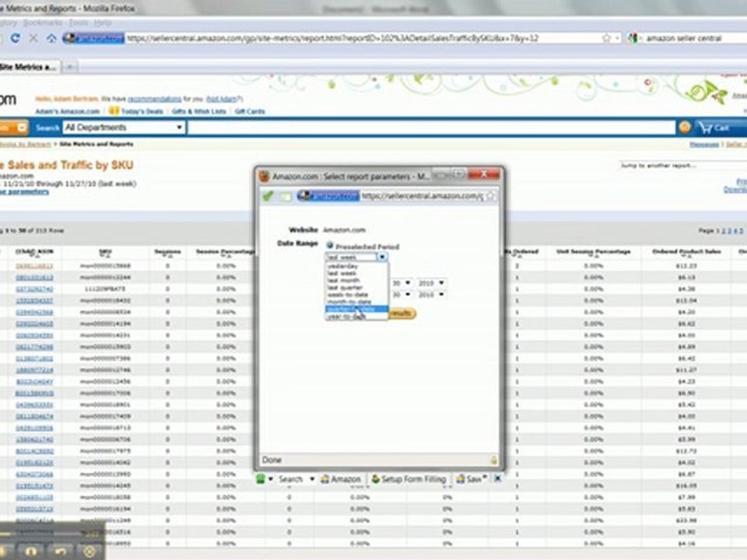The width and height of the screenshot is (747, 560).
Task: Go to report page 2 link
Action: tap(724, 230)
